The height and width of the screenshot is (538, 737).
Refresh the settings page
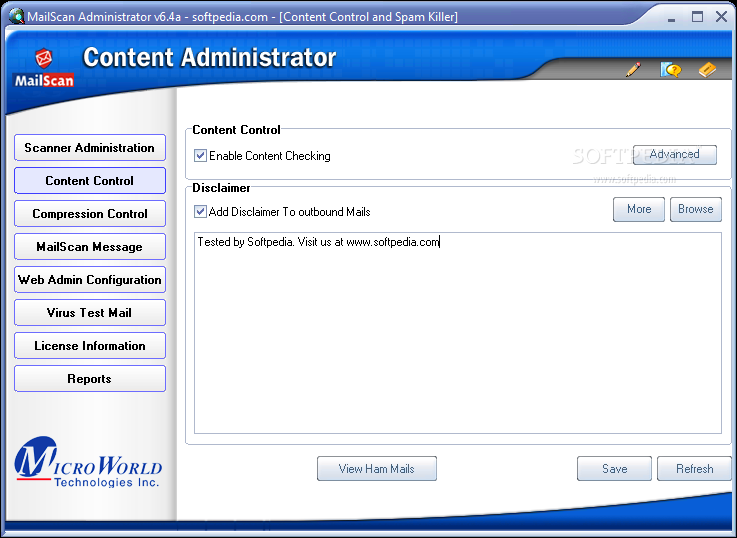[694, 468]
